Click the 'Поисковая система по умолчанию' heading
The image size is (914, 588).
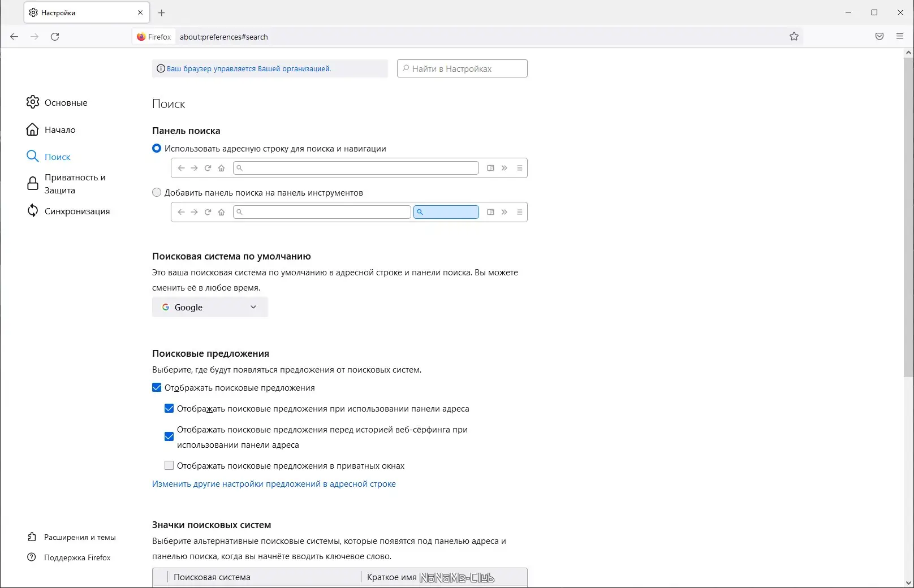[x=231, y=256]
